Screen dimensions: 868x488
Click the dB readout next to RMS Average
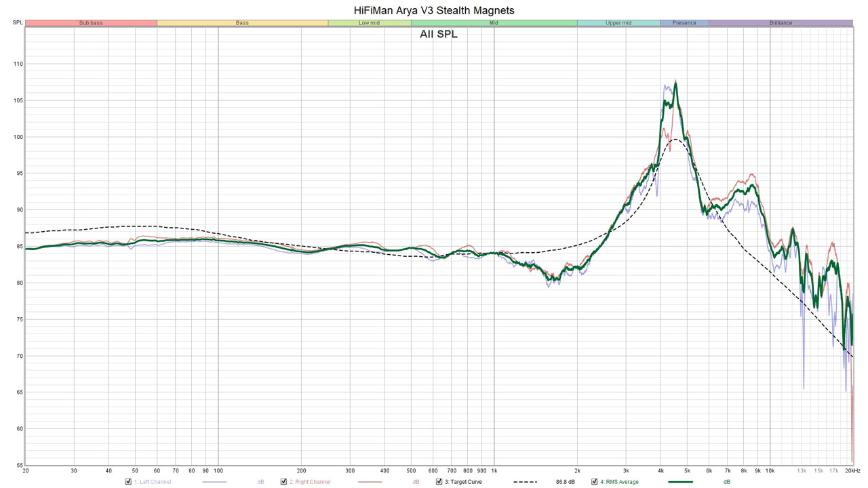[x=727, y=482]
